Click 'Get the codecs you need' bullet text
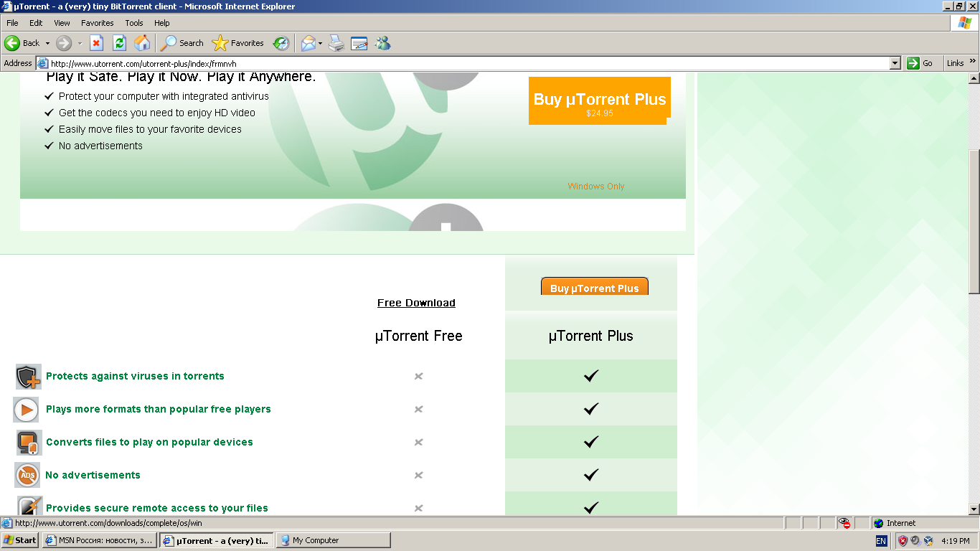 pos(157,113)
